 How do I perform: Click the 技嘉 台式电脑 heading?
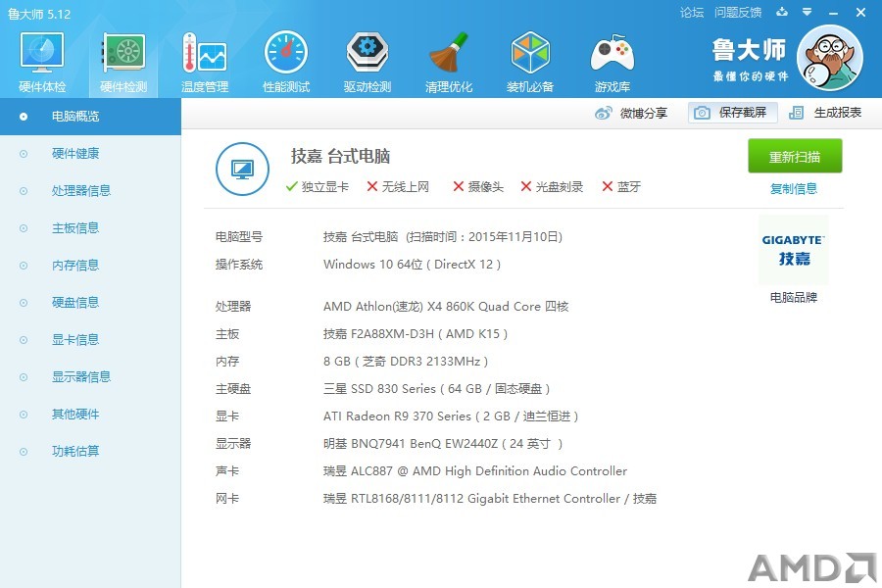tap(340, 156)
